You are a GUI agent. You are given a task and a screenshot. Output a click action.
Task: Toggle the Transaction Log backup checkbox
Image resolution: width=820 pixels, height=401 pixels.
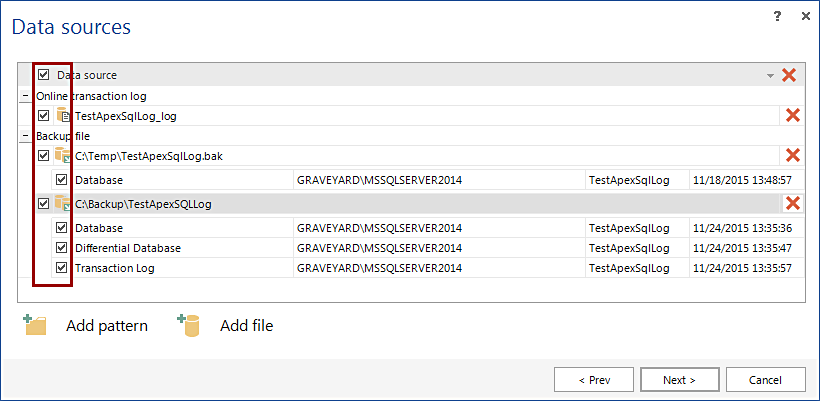62,268
